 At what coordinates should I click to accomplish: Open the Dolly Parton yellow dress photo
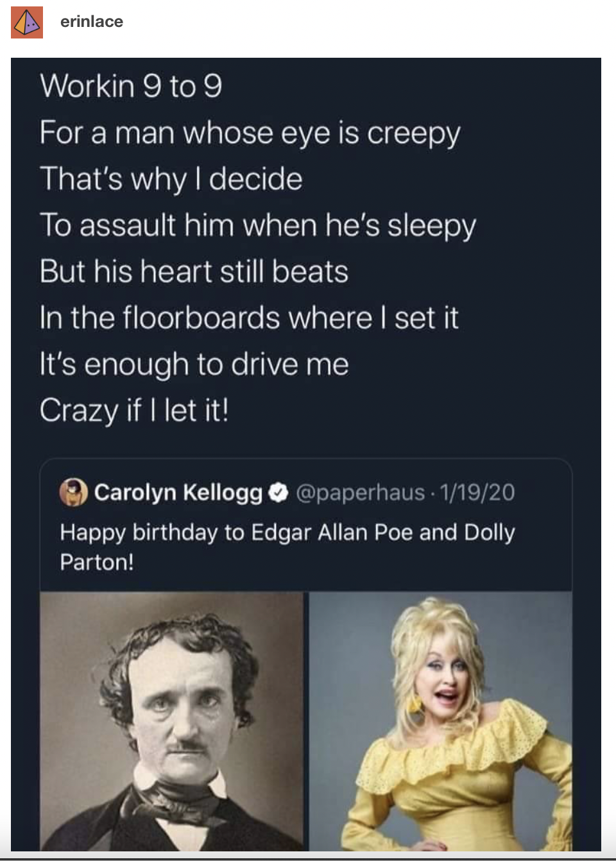pyautogui.click(x=441, y=721)
